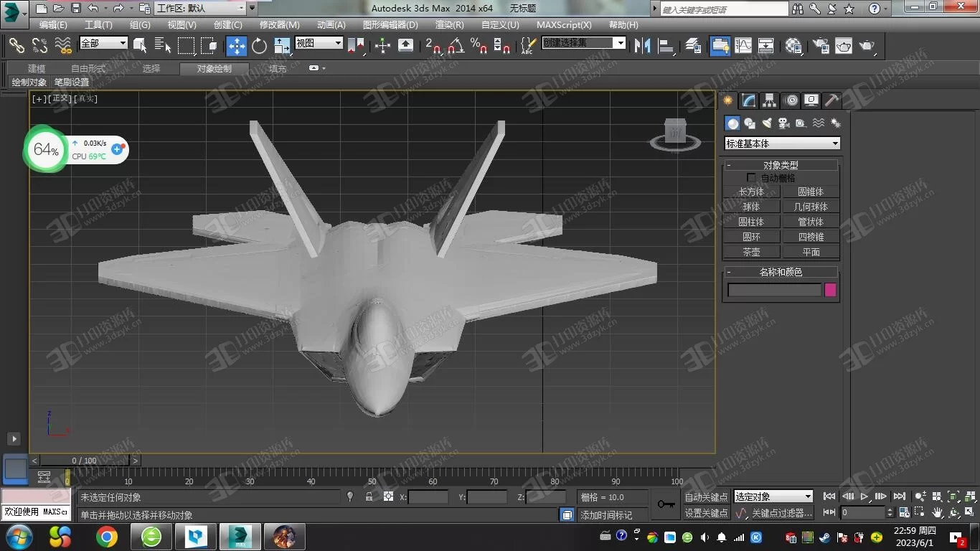Choose the Rectangular Selection Region tool
This screenshot has height=551, width=980.
pyautogui.click(x=186, y=45)
